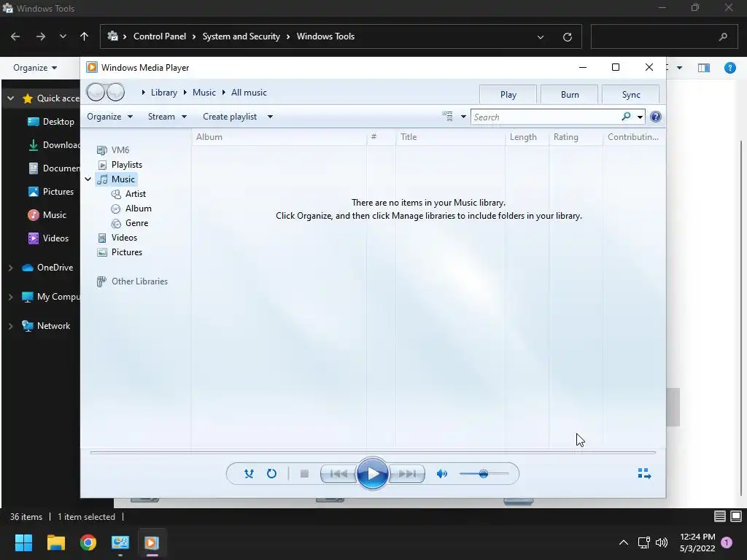Open View options dropdown arrow
This screenshot has width=747, height=560.
[x=463, y=117]
